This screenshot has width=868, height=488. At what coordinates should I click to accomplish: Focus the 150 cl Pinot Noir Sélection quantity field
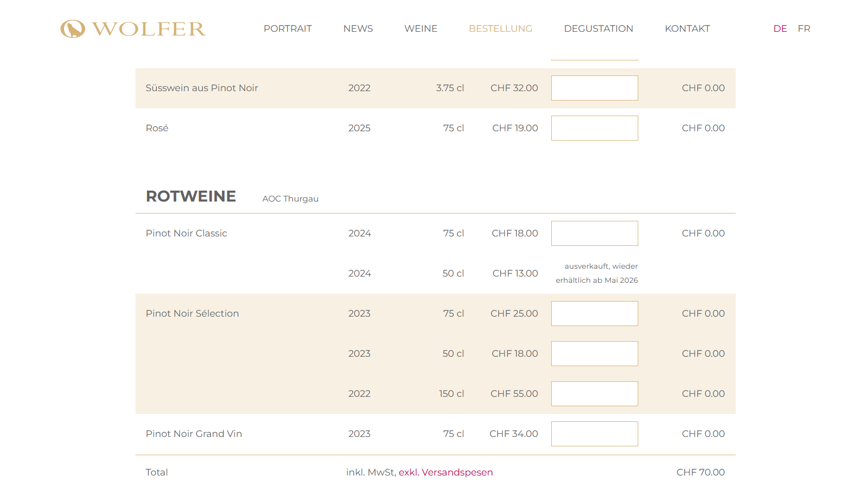click(594, 394)
